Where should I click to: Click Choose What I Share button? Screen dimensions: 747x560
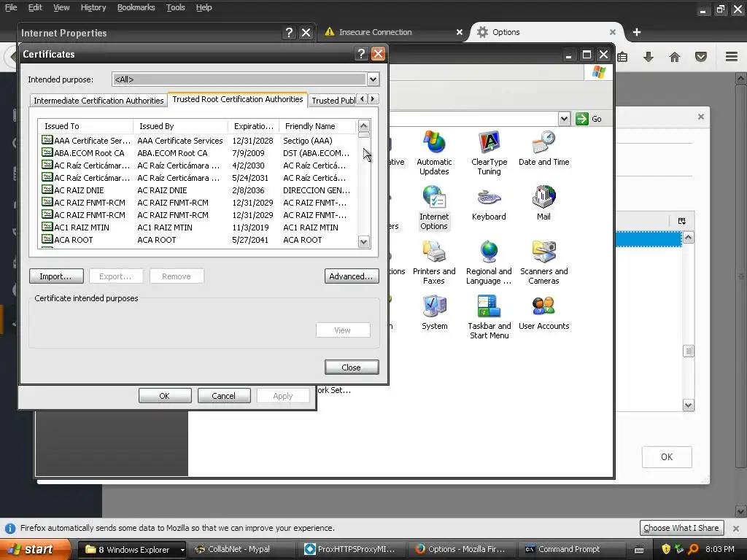pyautogui.click(x=681, y=528)
